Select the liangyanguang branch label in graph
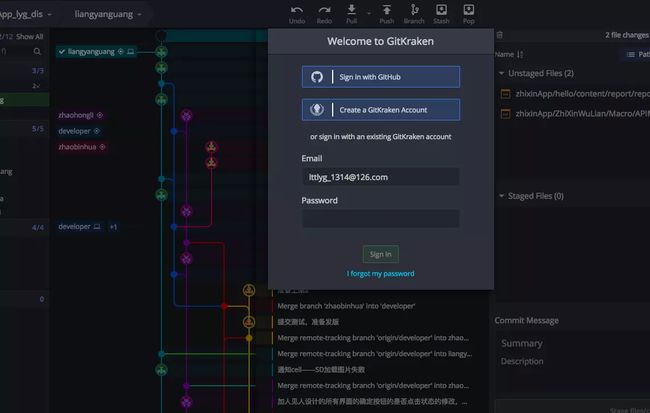 pos(96,52)
